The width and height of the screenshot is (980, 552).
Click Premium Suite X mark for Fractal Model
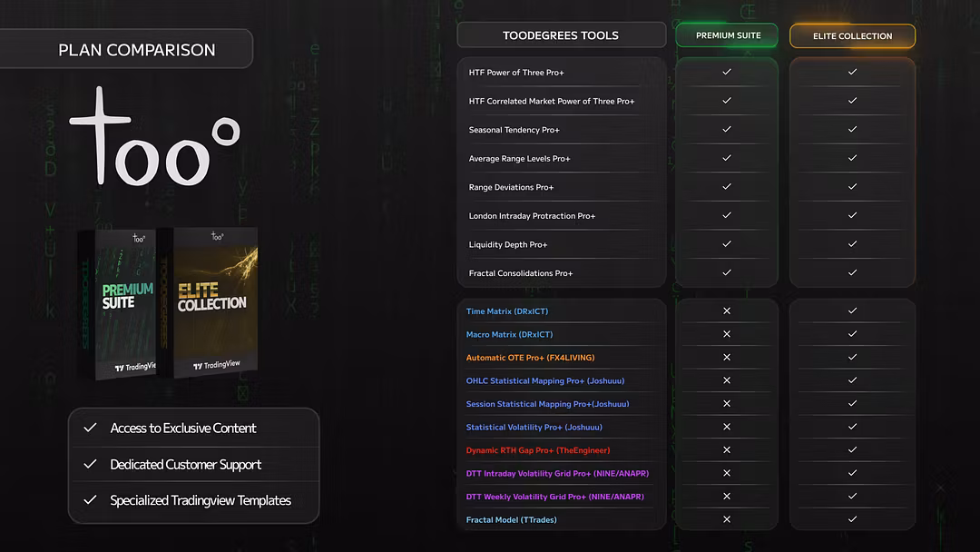727,519
